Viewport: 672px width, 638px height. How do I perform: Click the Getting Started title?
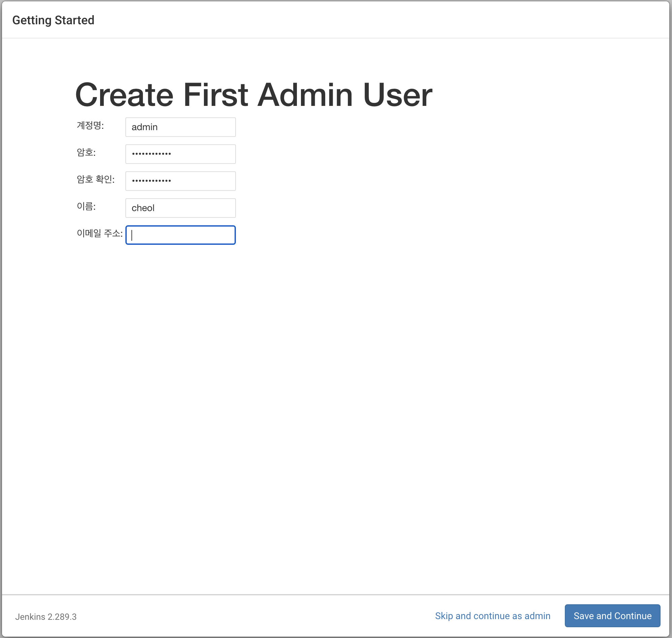point(53,20)
